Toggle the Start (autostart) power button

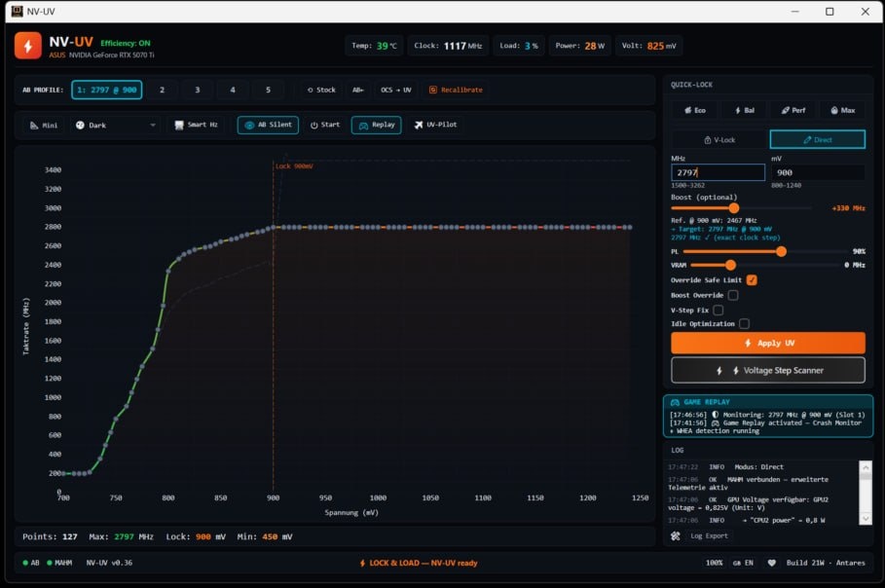tap(325, 125)
